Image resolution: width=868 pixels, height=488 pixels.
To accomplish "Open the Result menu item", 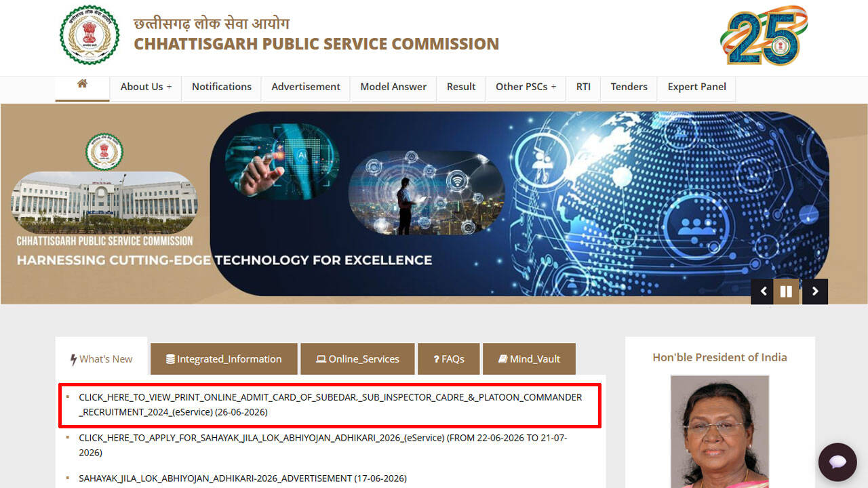I will point(461,87).
